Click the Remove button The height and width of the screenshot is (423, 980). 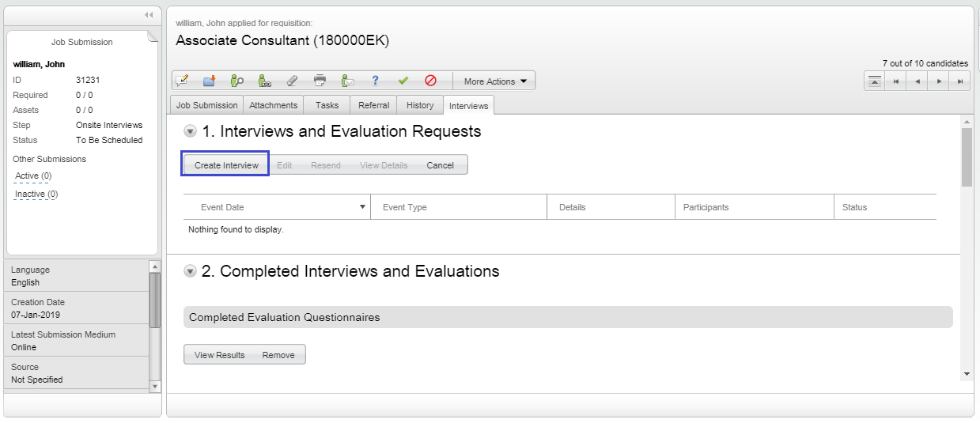(x=278, y=355)
